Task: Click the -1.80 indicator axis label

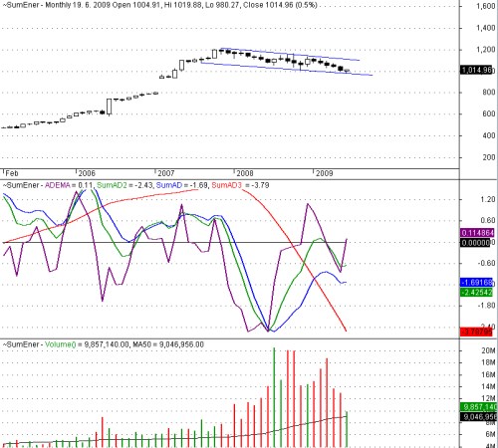Action: tap(486, 306)
